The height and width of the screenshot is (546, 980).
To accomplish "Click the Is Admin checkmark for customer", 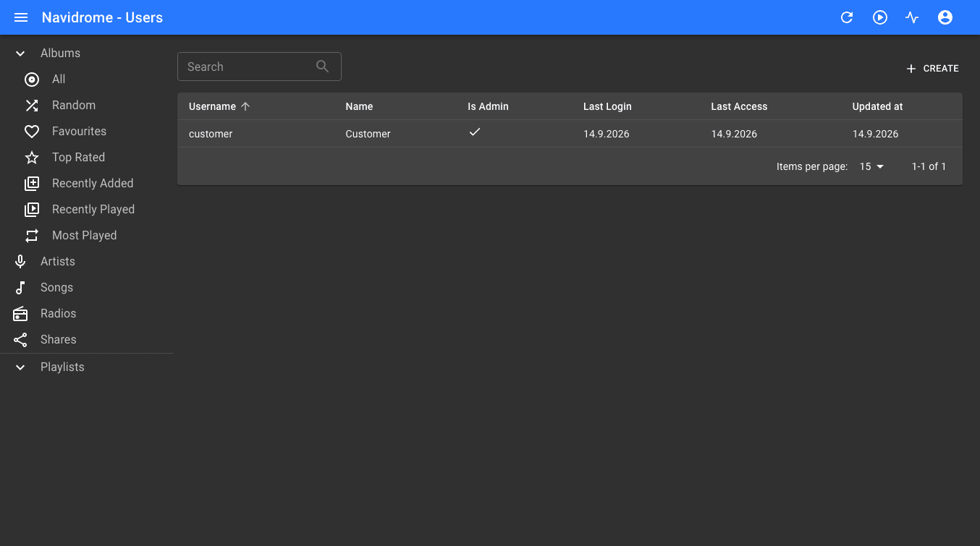I will click(475, 132).
